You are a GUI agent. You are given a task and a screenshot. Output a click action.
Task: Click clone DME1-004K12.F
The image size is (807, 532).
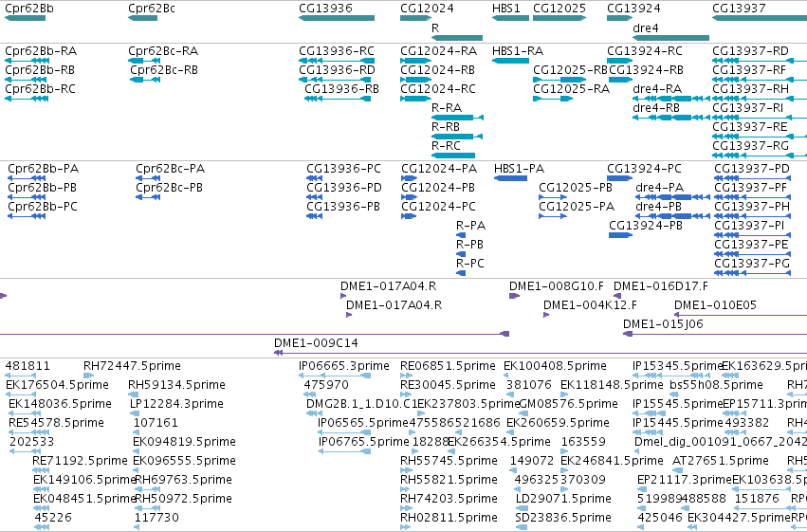point(591,305)
